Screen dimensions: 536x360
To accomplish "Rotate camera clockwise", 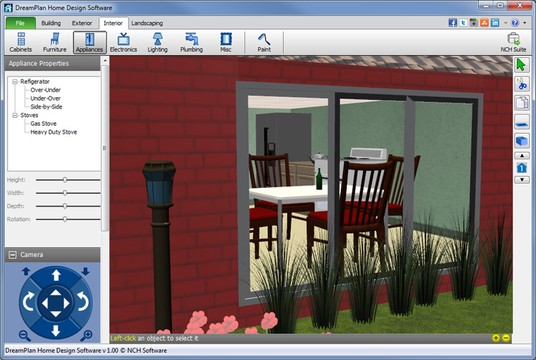I will (83, 302).
